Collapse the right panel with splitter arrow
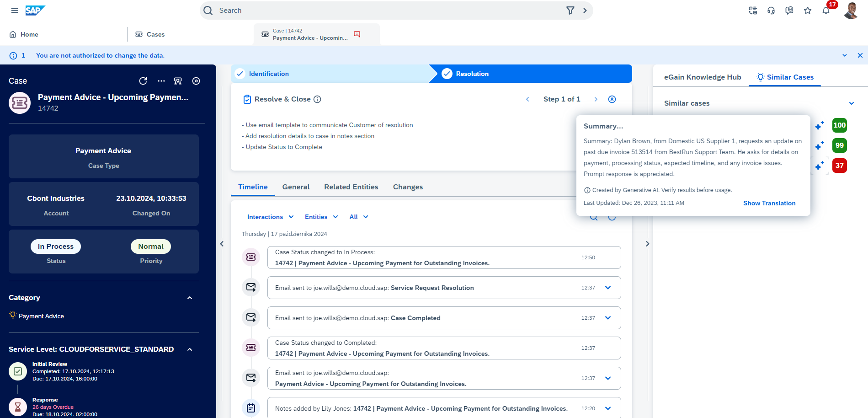This screenshot has height=418, width=868. [x=647, y=244]
